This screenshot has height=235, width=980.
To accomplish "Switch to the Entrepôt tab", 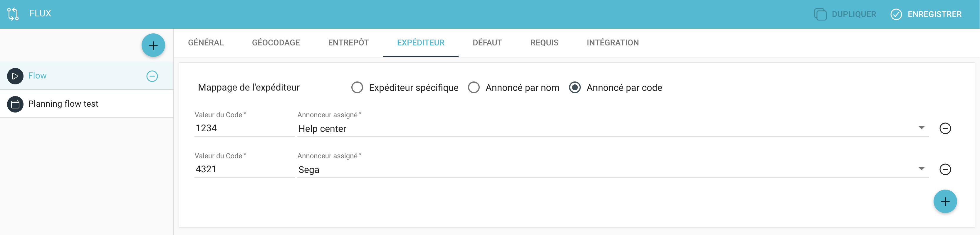I will tap(348, 43).
